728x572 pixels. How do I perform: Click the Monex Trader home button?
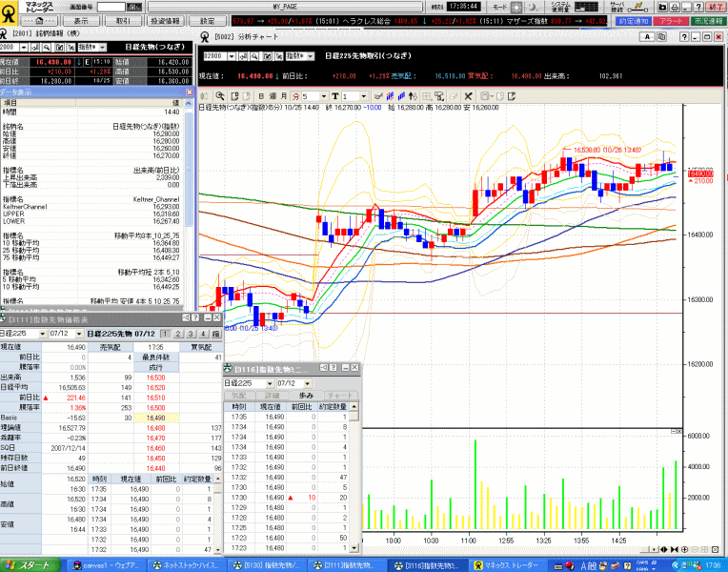point(39,21)
